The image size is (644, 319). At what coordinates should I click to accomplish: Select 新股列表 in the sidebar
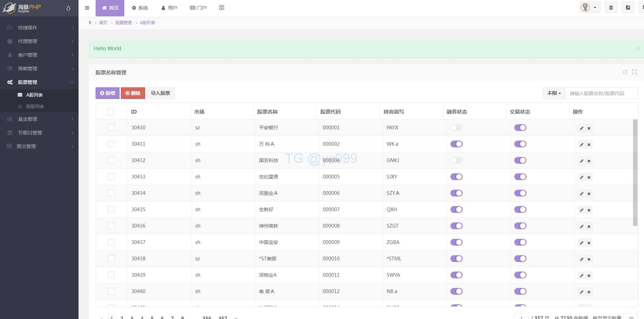pyautogui.click(x=35, y=106)
